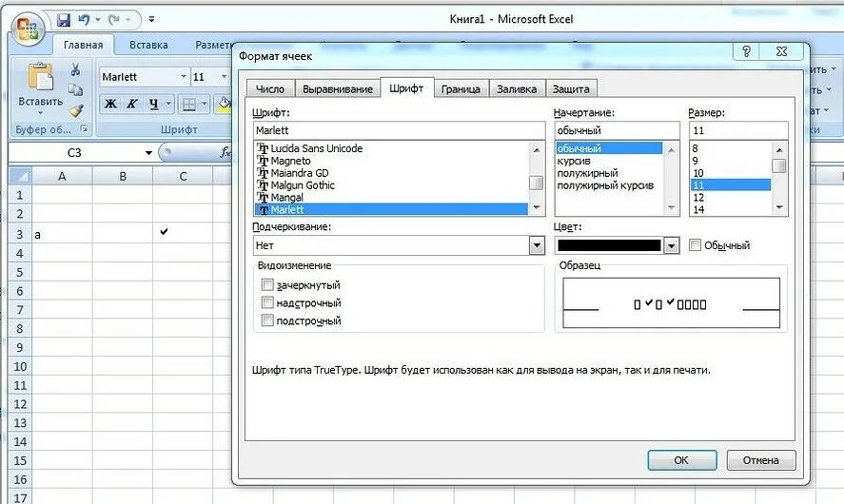Confirm with the OK button
The width and height of the screenshot is (844, 504).
pos(681,460)
